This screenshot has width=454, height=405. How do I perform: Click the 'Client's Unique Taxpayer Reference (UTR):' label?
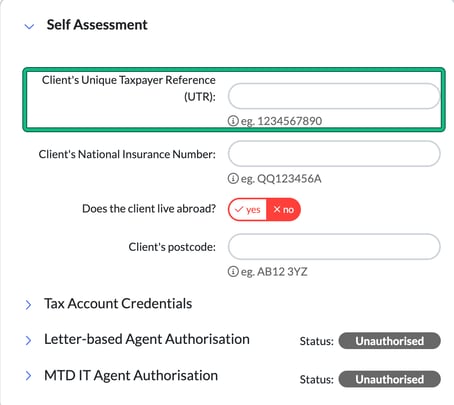129,88
